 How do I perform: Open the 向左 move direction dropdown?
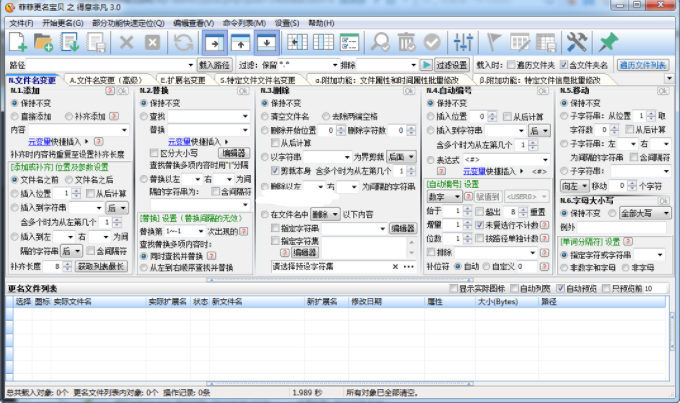point(574,186)
